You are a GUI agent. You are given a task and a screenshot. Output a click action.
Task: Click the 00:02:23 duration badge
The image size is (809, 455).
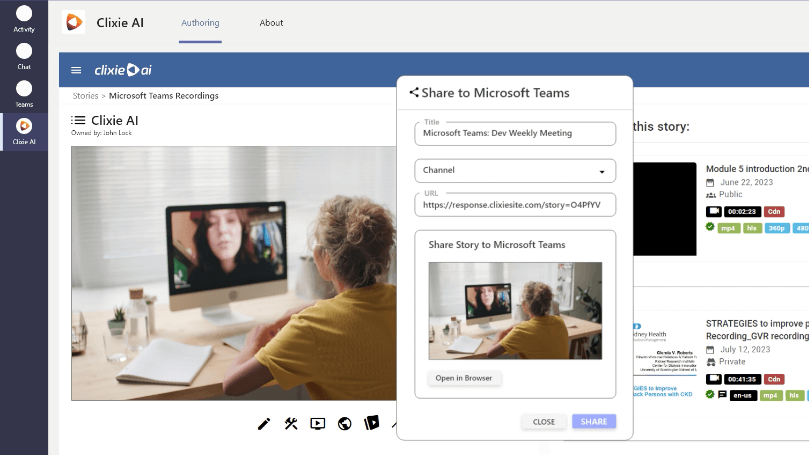tap(742, 212)
